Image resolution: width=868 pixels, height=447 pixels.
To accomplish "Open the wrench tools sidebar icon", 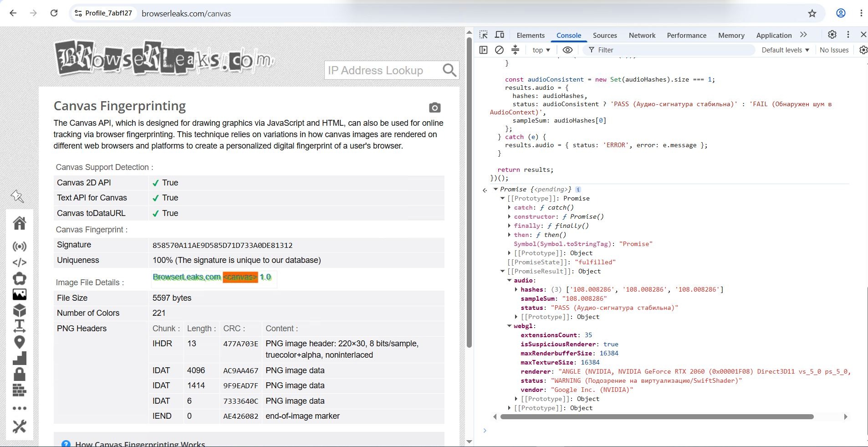I will (19, 426).
